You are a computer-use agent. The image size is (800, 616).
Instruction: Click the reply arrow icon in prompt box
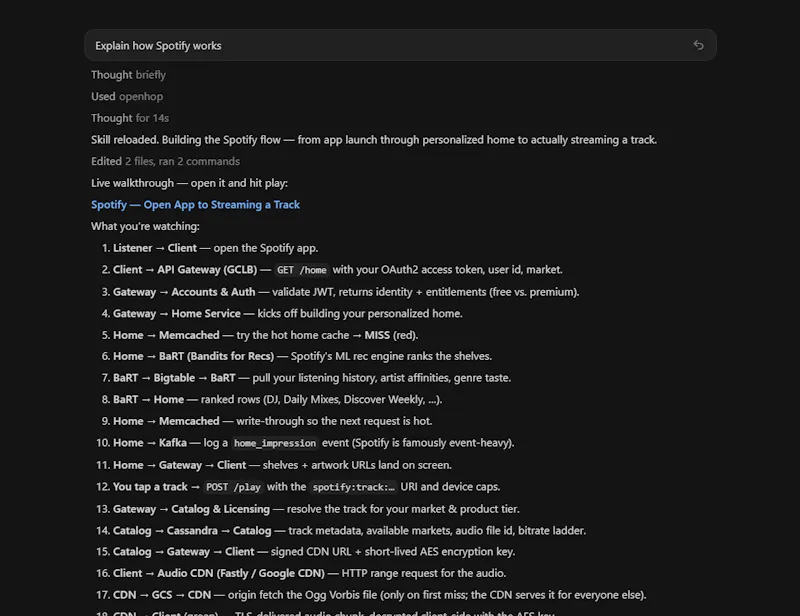(698, 45)
